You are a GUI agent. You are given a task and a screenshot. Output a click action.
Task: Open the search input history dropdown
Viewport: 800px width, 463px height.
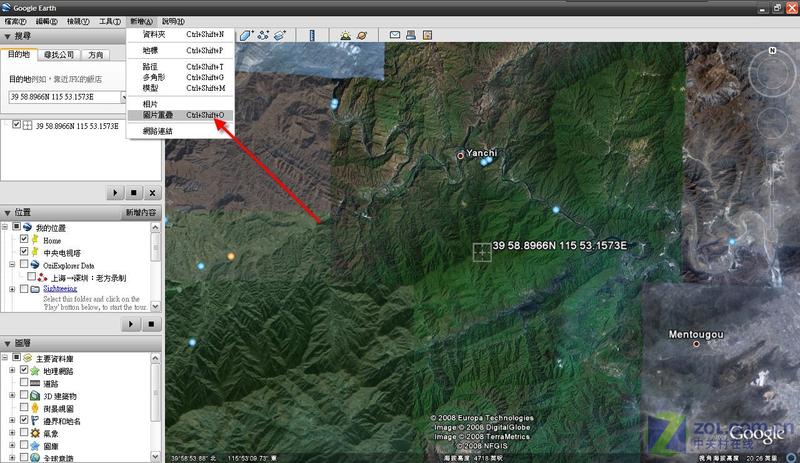tap(123, 97)
